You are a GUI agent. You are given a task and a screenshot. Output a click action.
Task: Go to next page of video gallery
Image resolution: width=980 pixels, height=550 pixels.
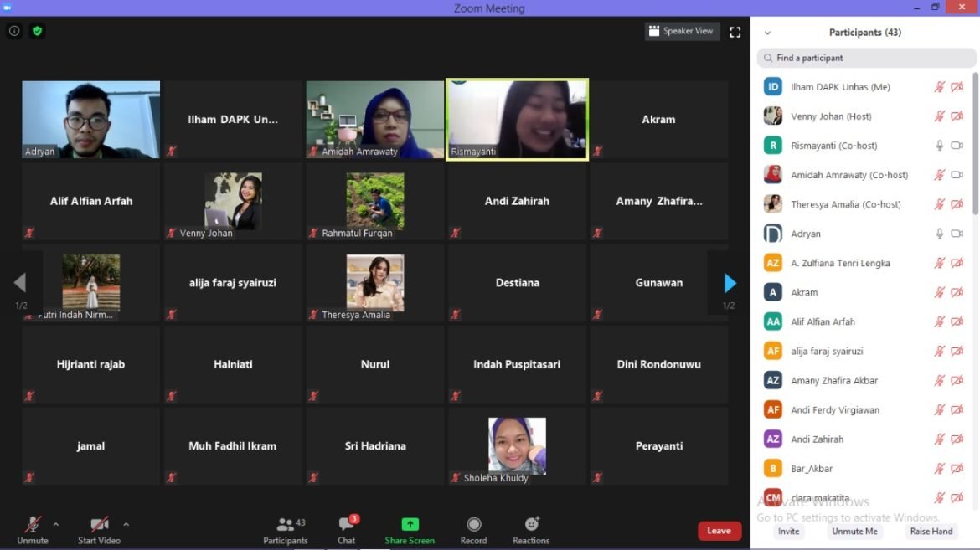tap(729, 283)
